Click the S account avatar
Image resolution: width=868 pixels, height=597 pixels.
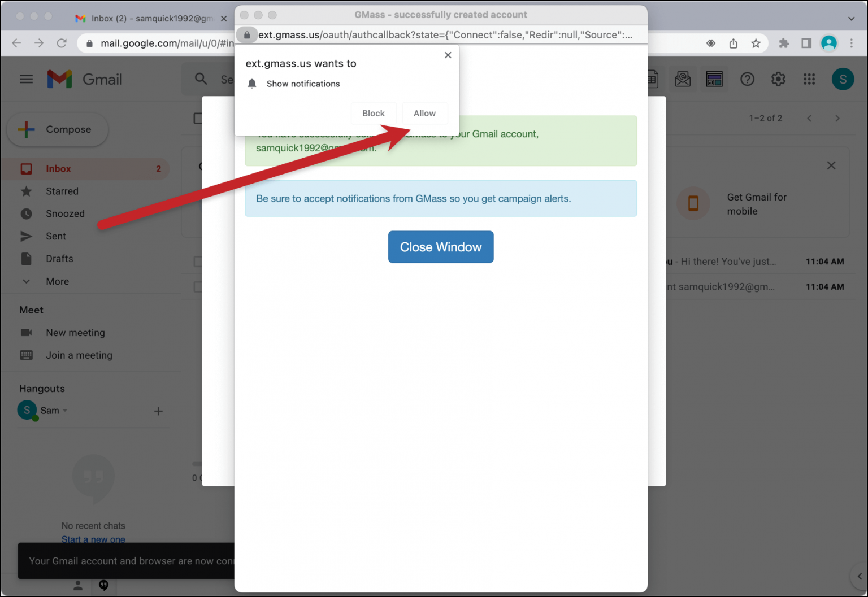tap(843, 79)
